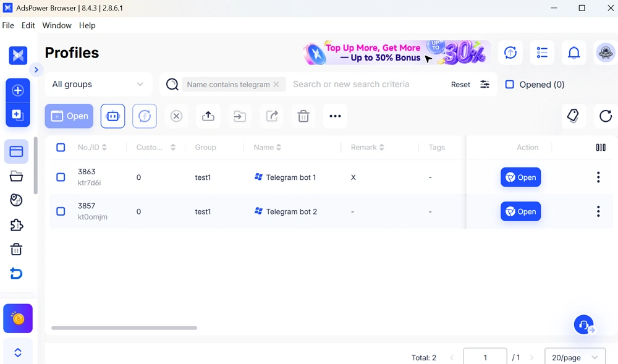Click the blue return arrow sidebar icon
The image size is (618, 364).
16,273
